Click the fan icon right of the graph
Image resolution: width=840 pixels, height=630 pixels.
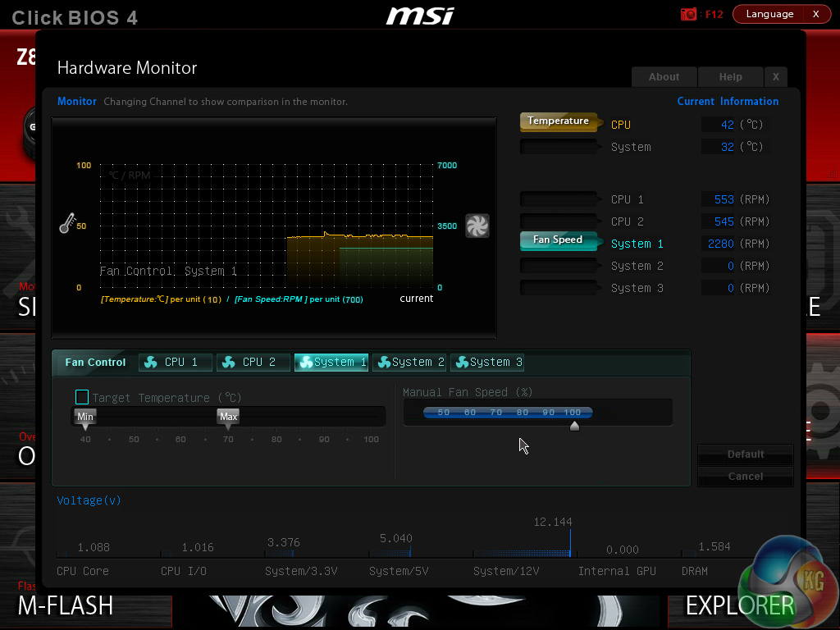477,226
